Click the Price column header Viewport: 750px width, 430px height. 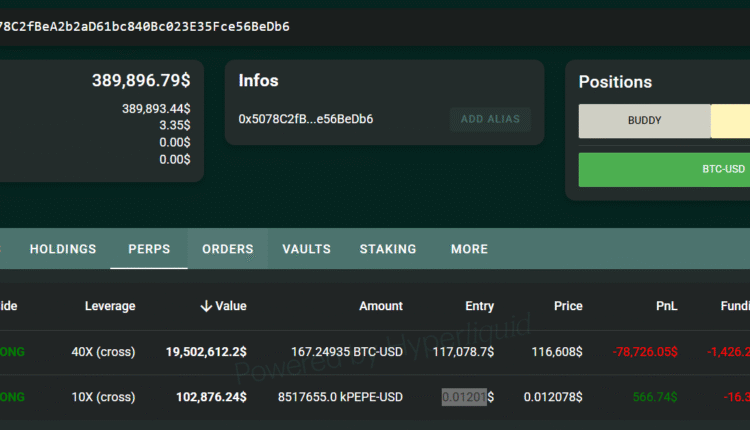pyautogui.click(x=568, y=306)
